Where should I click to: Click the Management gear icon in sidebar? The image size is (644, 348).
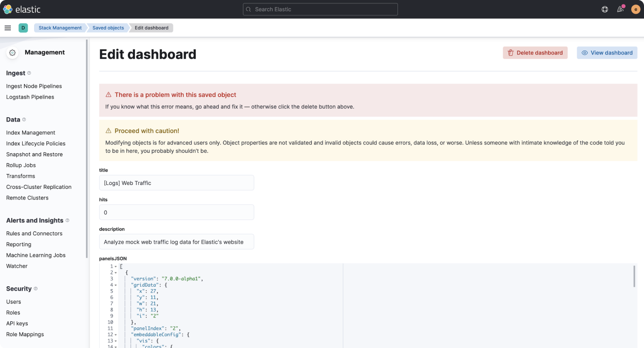pyautogui.click(x=12, y=52)
